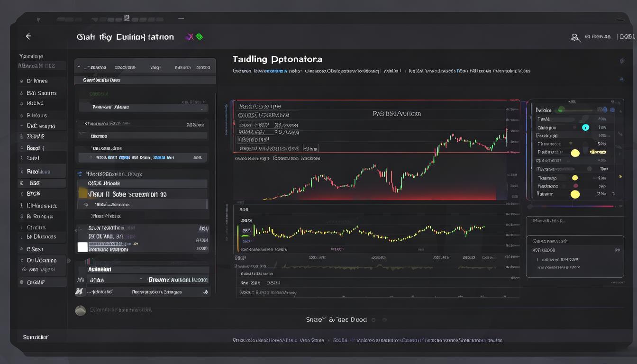Image resolution: width=637 pixels, height=364 pixels.
Task: Collapse the sidebar using the small arrow handle
Action: (x=69, y=261)
